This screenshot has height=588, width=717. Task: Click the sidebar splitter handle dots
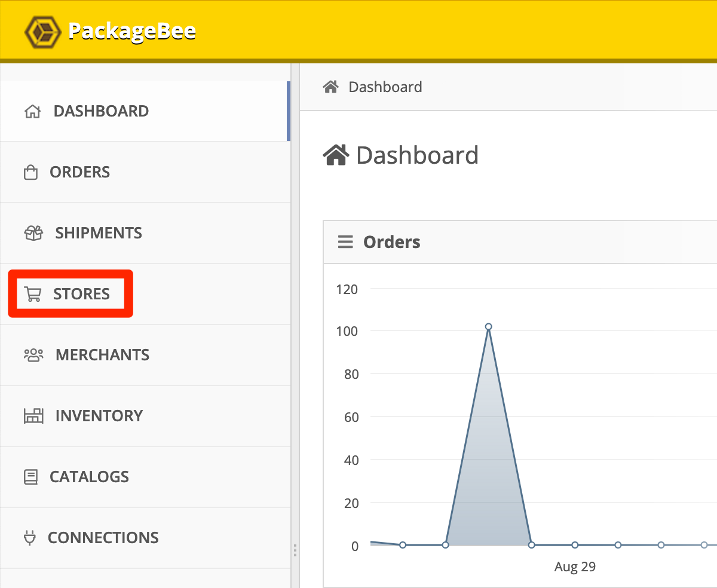pos(295,550)
